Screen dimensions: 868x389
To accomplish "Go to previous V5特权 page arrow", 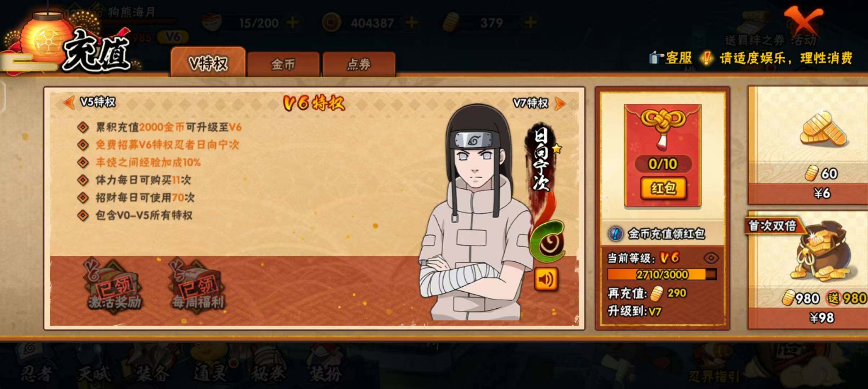I will point(69,102).
